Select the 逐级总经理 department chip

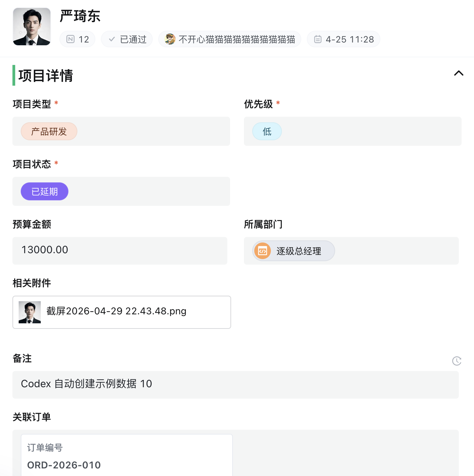294,251
